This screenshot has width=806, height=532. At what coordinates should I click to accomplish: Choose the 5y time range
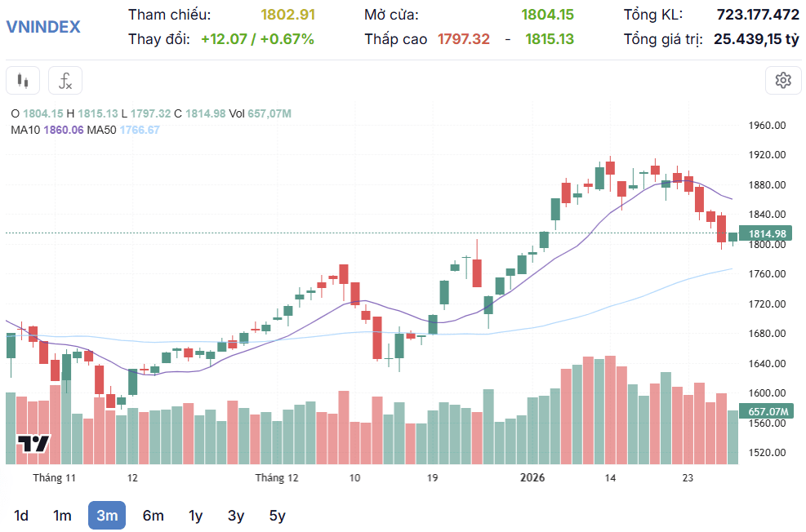click(x=277, y=515)
